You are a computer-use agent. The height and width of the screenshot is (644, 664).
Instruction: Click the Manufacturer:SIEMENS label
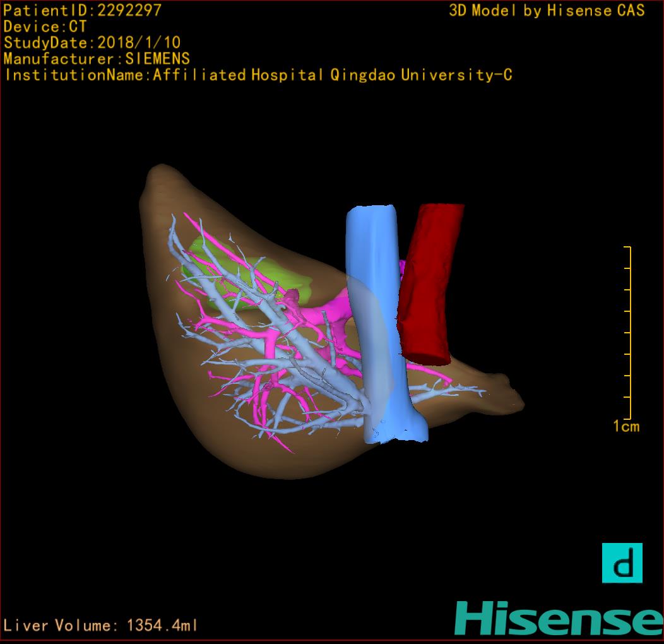(x=97, y=59)
